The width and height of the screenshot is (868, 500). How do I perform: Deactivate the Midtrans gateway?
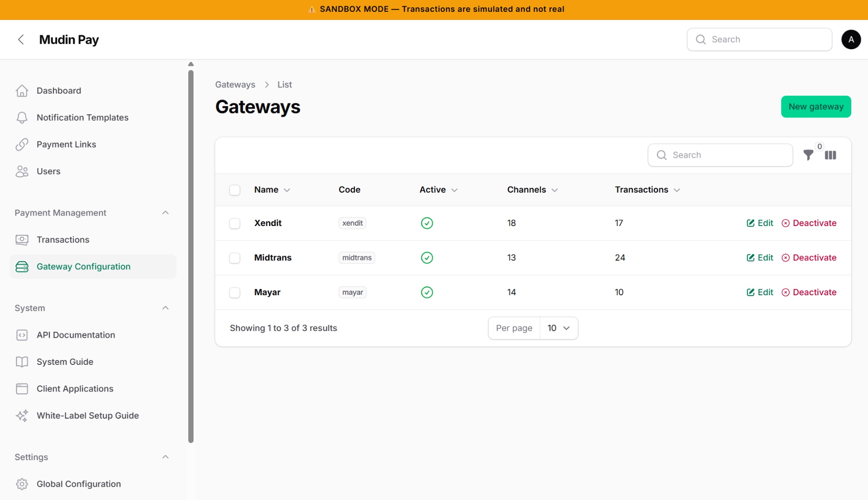[809, 258]
